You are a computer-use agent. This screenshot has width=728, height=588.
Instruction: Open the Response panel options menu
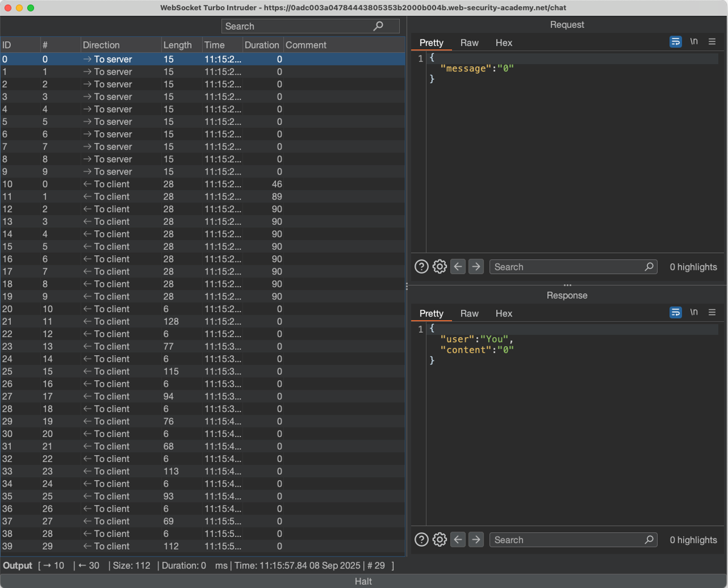point(712,313)
